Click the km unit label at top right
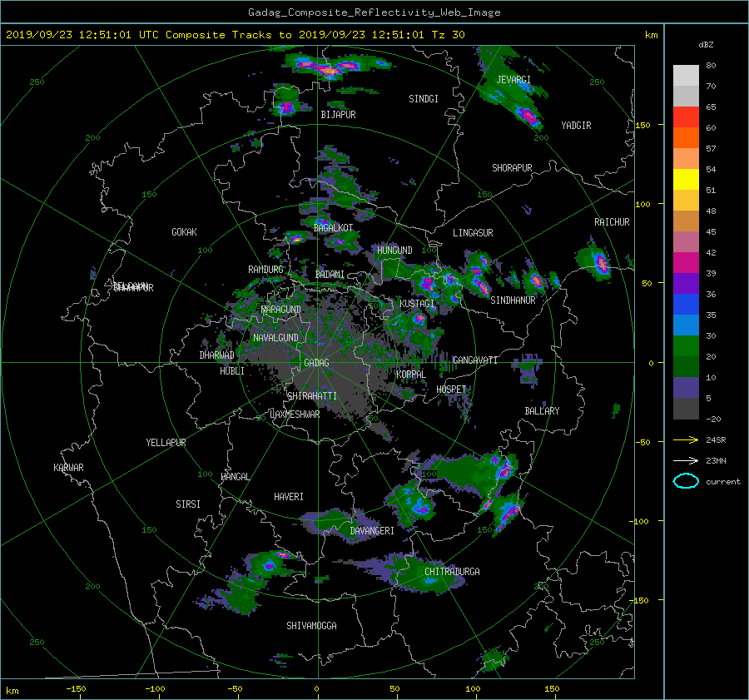 (x=651, y=35)
